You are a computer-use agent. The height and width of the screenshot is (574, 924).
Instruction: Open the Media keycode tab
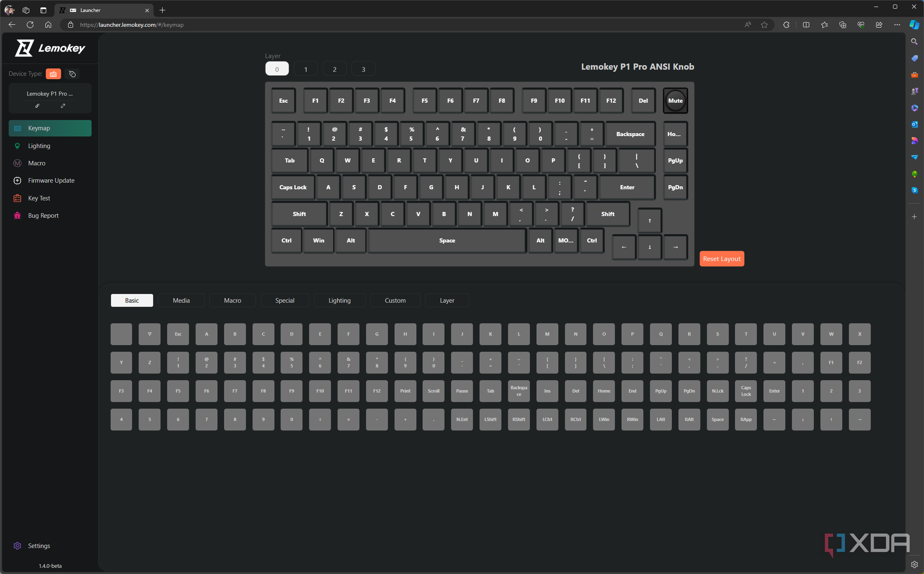[x=181, y=301]
